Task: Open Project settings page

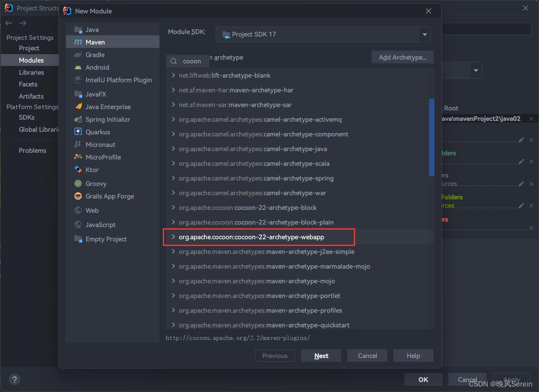Action: pyautogui.click(x=29, y=48)
